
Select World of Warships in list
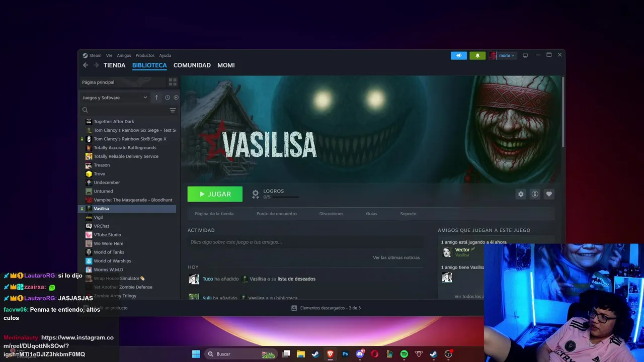click(128, 261)
